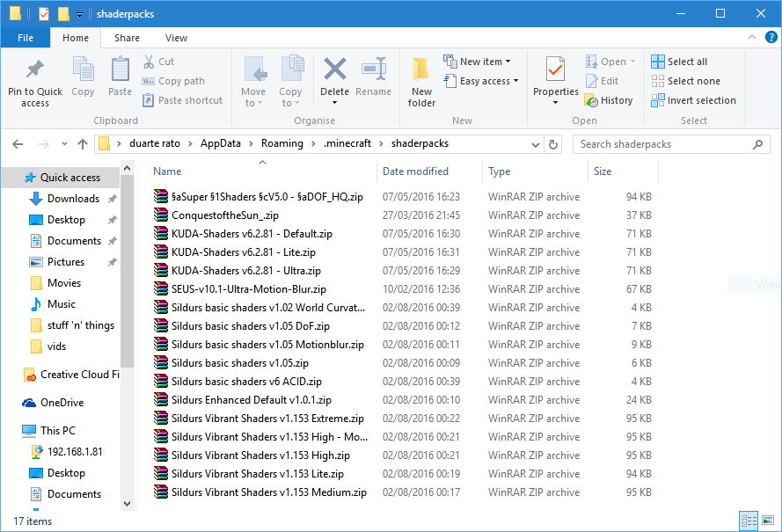The width and height of the screenshot is (782, 532).
Task: Click Pin to Quick access icon
Action: 35,69
